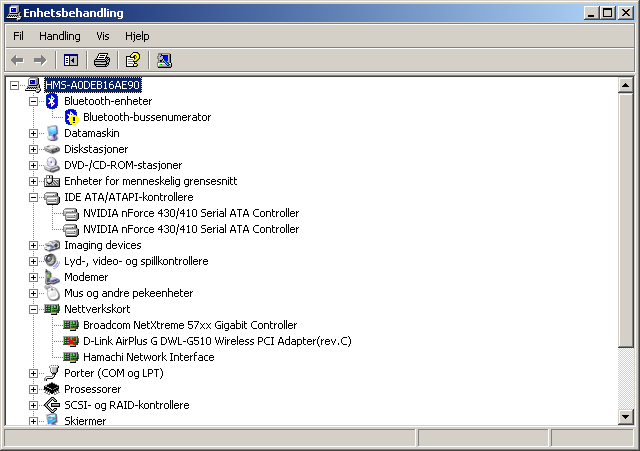Screen dimensions: 640x451
Task: Expand the Modemer branch
Action: 33,277
